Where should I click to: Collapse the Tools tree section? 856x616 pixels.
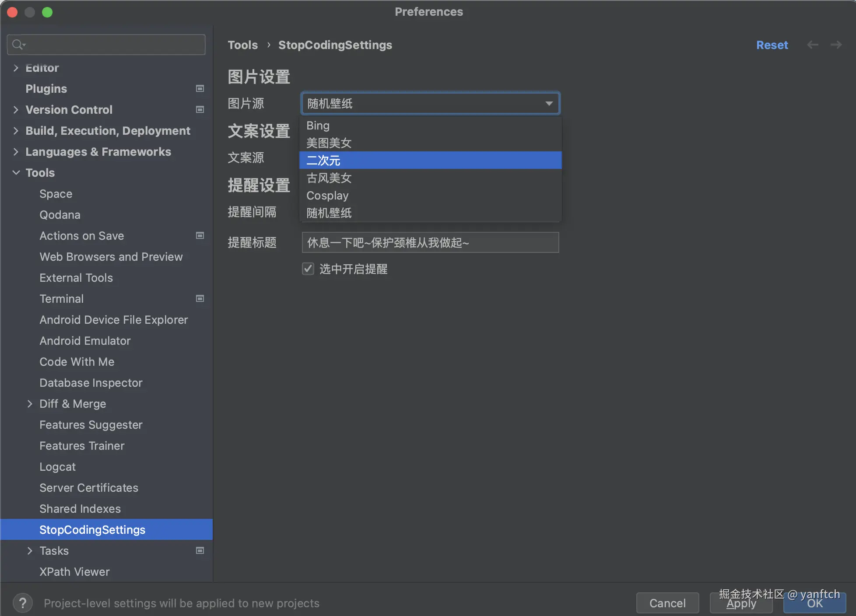pos(16,172)
